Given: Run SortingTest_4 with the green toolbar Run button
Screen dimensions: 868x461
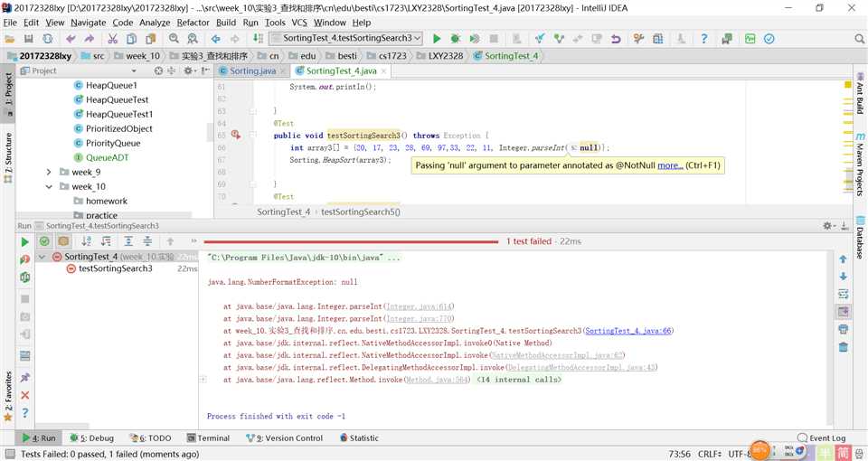Looking at the screenshot, I should click(437, 38).
